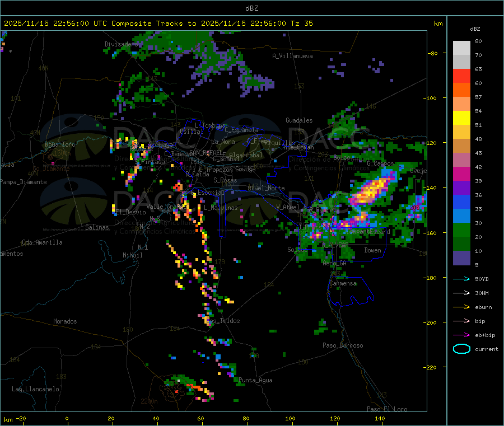This screenshot has width=504, height=426.
Task: Click the 50YD cyan arrow legend icon
Action: click(461, 279)
